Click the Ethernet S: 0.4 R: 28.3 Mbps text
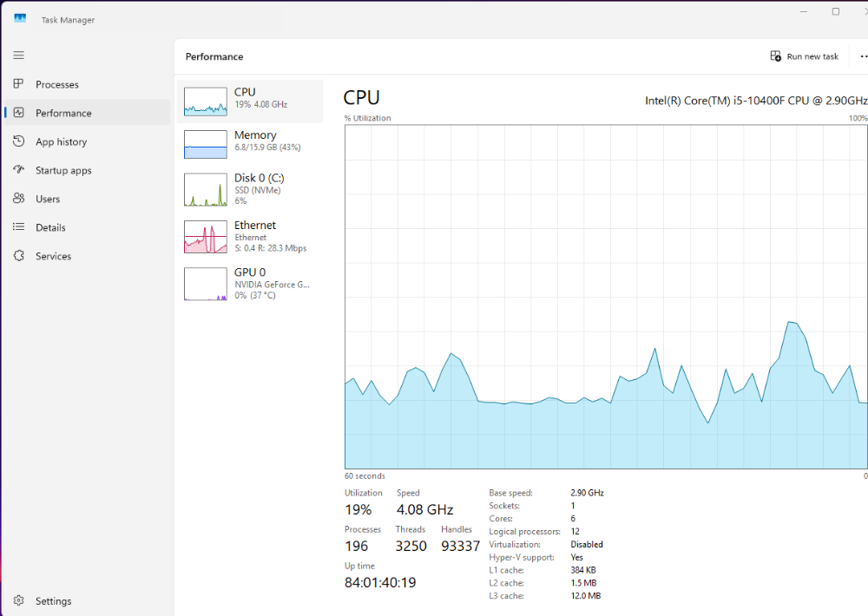The width and height of the screenshot is (868, 616). (270, 248)
